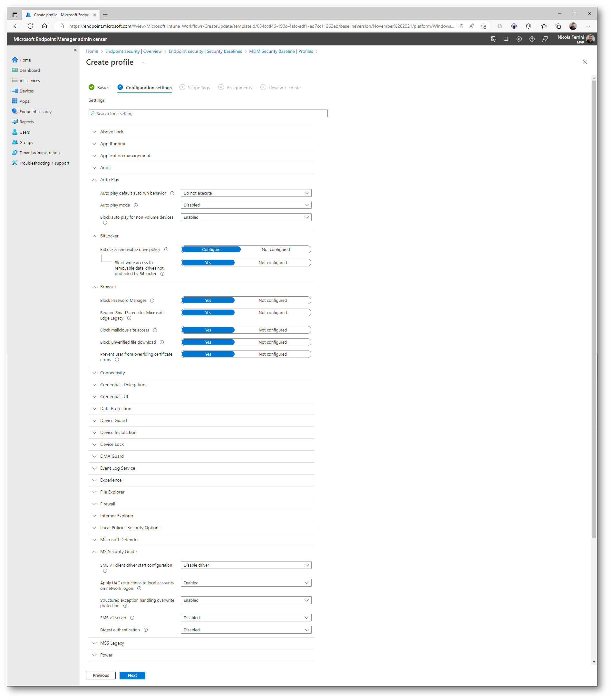
Task: Go to the Review + create step
Action: click(x=281, y=88)
